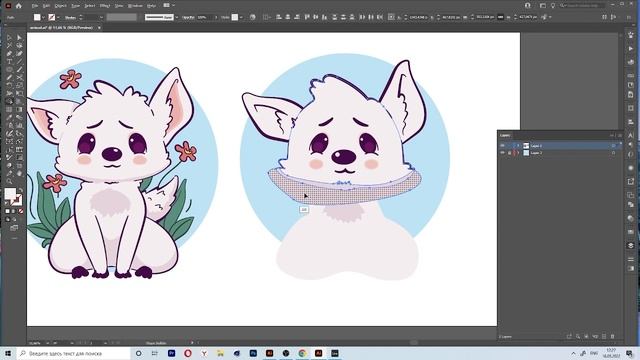Screen dimensions: 640x360
Task: Click the Create New Layer icon
Action: click(x=604, y=336)
